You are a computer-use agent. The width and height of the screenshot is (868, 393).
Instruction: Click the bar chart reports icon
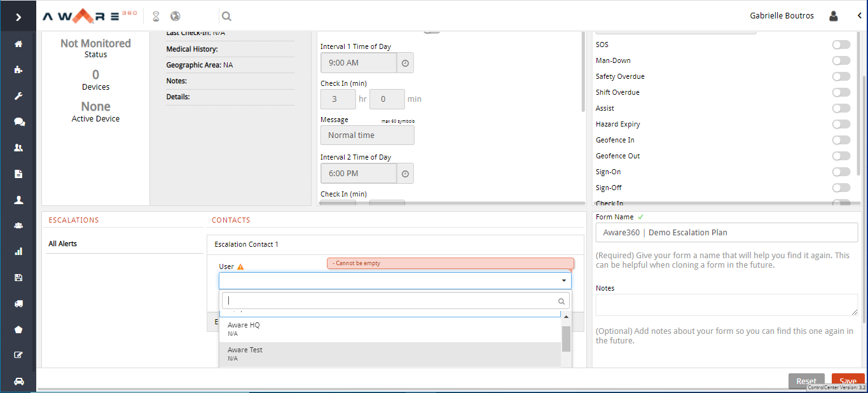click(x=18, y=251)
